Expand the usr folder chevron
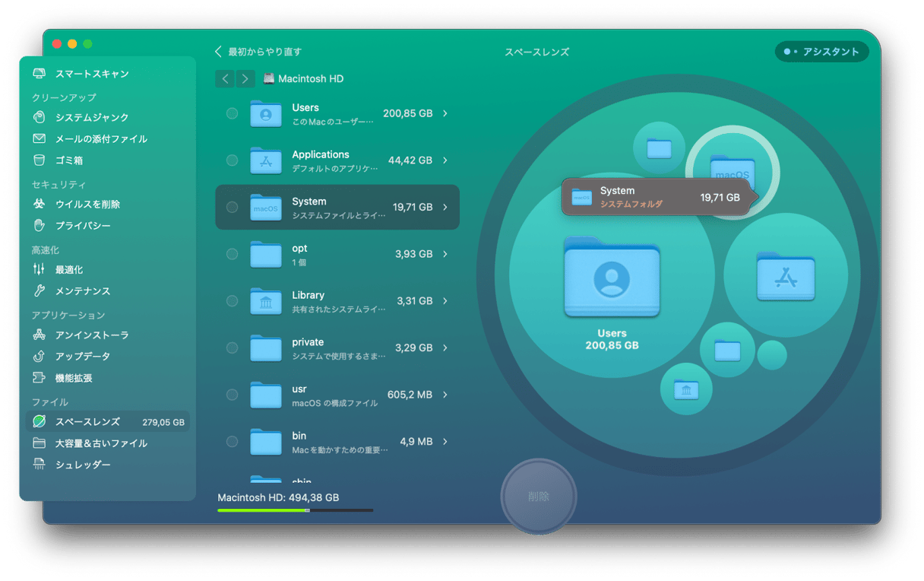This screenshot has height=581, width=924. click(x=445, y=395)
